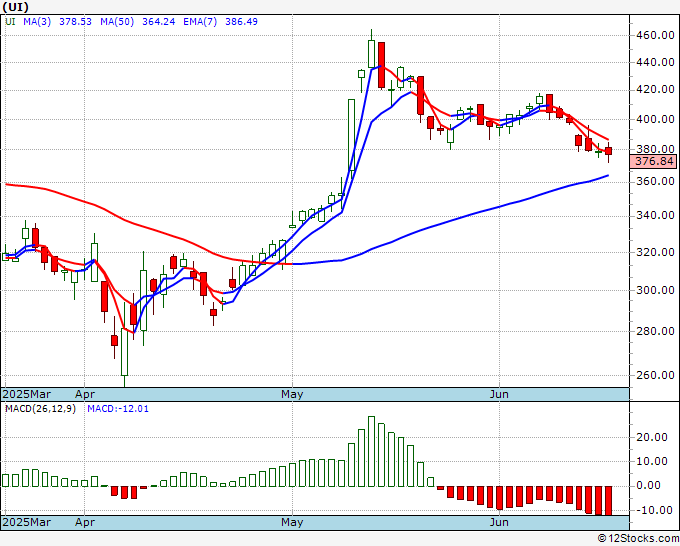Click the MACD:-12.01 value
680x546 pixels.
(x=118, y=409)
